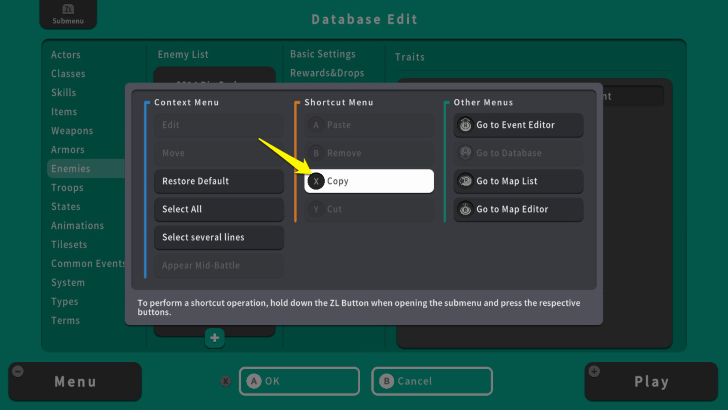Click the eye icon on Go to Map Editor

pyautogui.click(x=465, y=209)
